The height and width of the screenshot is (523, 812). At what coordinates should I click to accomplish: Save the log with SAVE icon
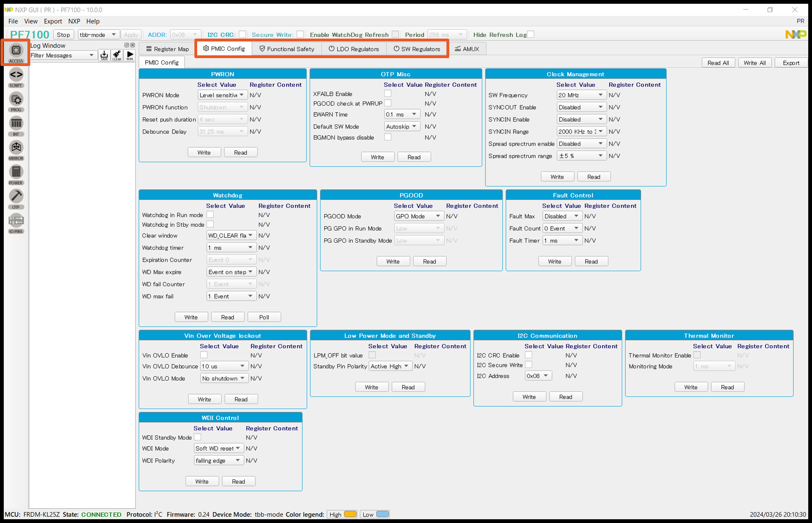click(104, 55)
